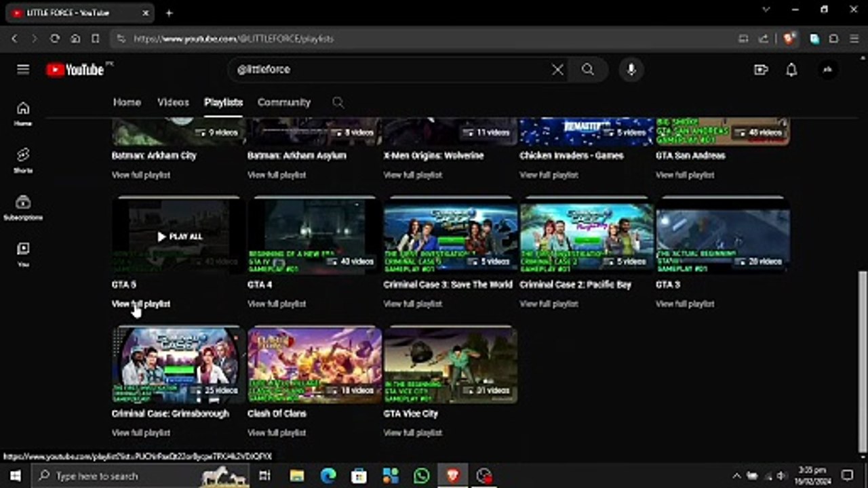Click the X-Men Origins: Wolverine title
This screenshot has height=488, width=868.
point(433,155)
